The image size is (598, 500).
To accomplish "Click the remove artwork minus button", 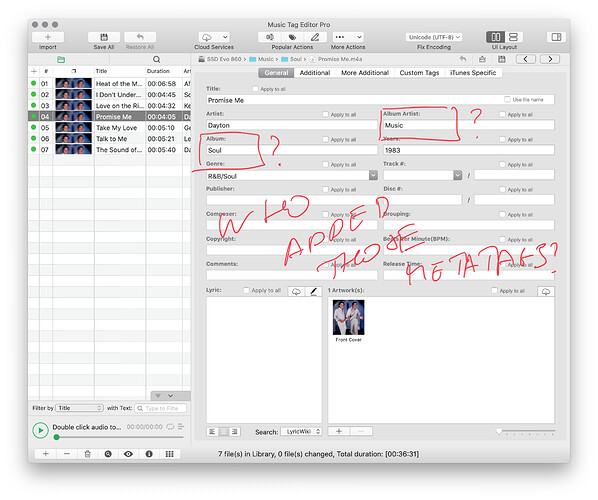I will (x=361, y=431).
